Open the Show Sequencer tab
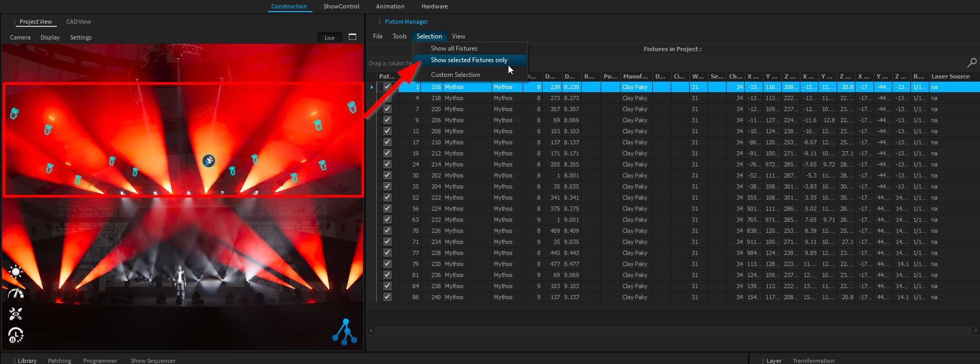 153,361
